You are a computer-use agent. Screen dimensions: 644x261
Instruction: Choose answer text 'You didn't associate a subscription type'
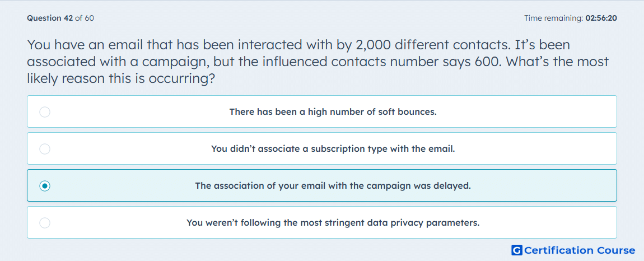[333, 149]
